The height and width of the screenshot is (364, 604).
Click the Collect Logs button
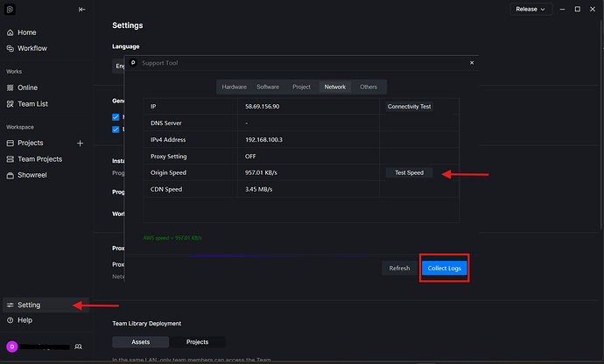click(445, 268)
